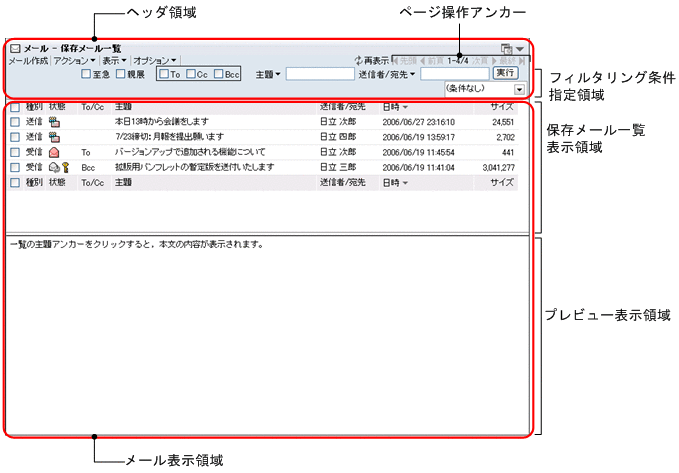Screen dimensions: 679x473
Task: Click sent status icon for 本日13時から会議をします
Action: click(x=55, y=122)
